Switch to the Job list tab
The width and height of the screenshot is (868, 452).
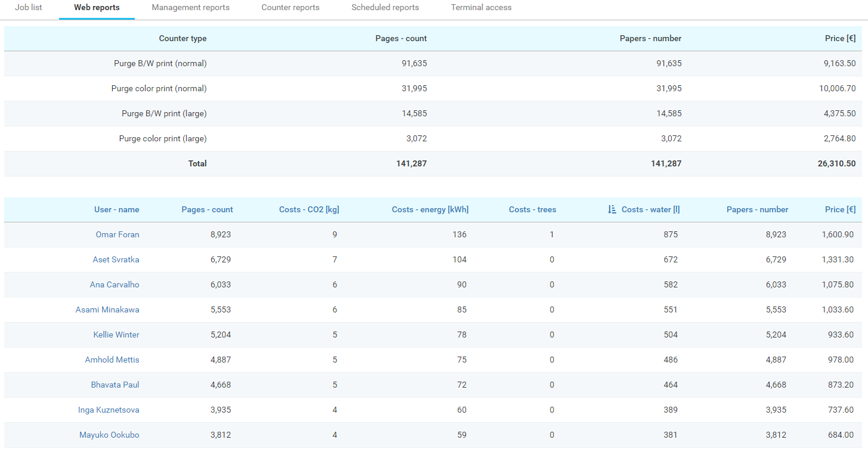29,8
